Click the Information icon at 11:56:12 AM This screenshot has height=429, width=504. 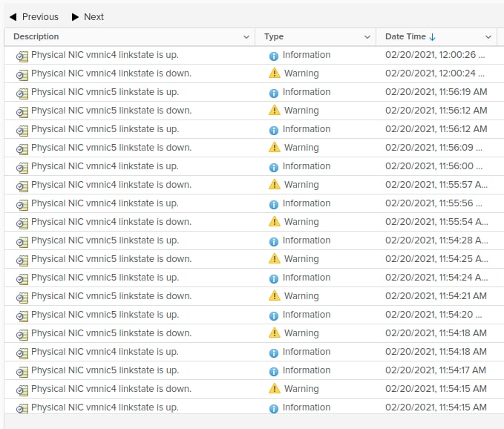point(274,131)
